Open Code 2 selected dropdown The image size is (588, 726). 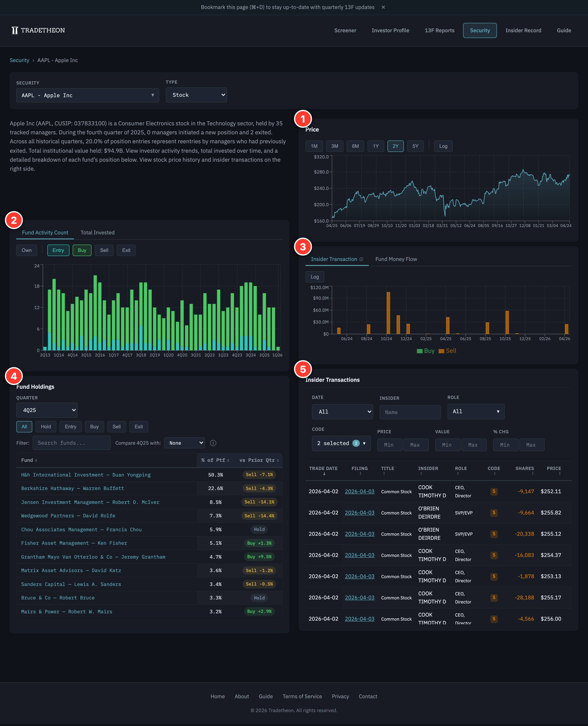341,443
